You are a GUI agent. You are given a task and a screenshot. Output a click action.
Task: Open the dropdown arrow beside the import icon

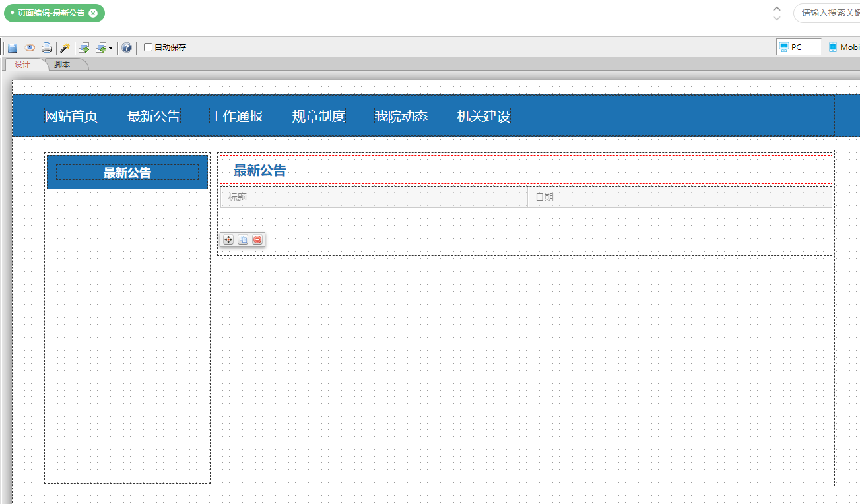110,48
